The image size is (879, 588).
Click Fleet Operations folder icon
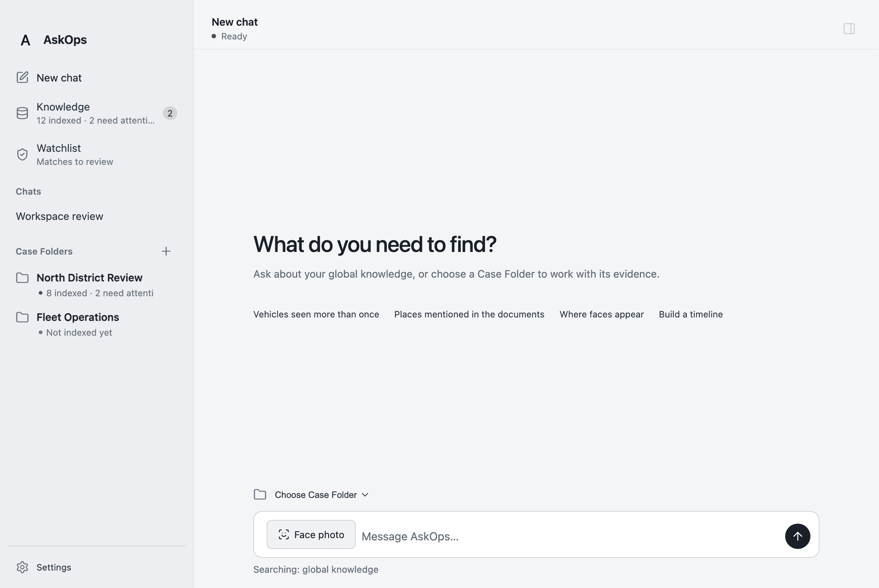click(x=22, y=317)
